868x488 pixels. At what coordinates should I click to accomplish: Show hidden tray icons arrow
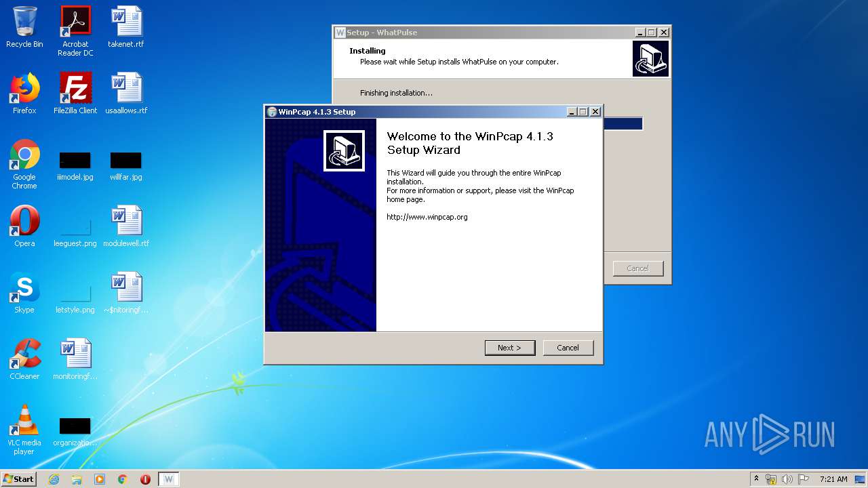click(x=756, y=479)
